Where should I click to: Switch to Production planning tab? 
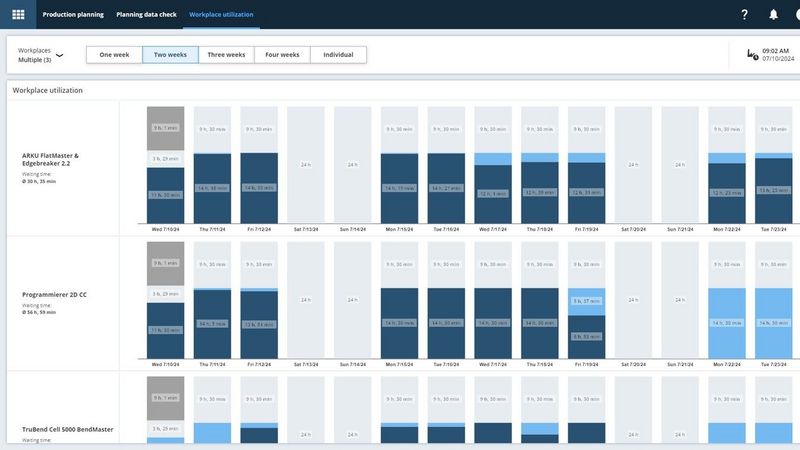click(x=72, y=15)
